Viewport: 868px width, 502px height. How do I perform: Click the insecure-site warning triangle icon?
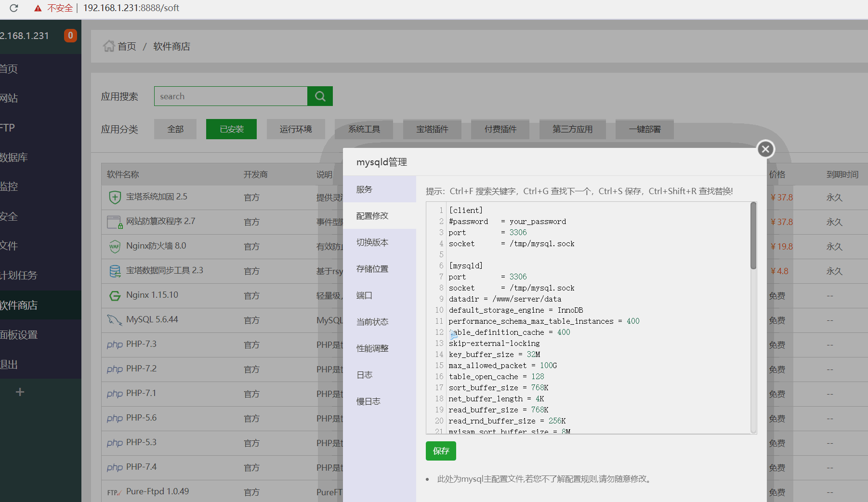(38, 8)
